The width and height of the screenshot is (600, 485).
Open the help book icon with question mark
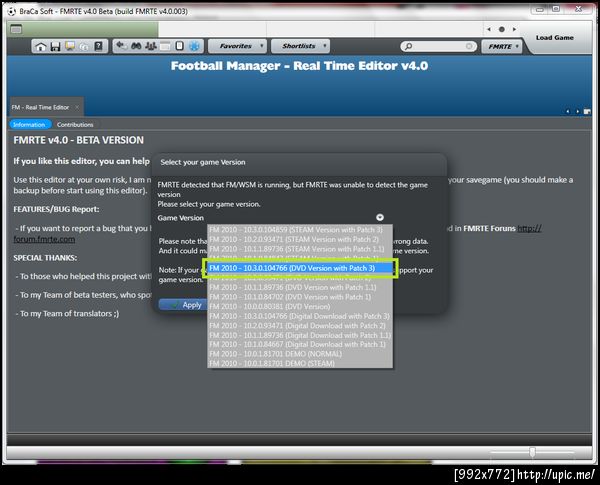coord(98,46)
